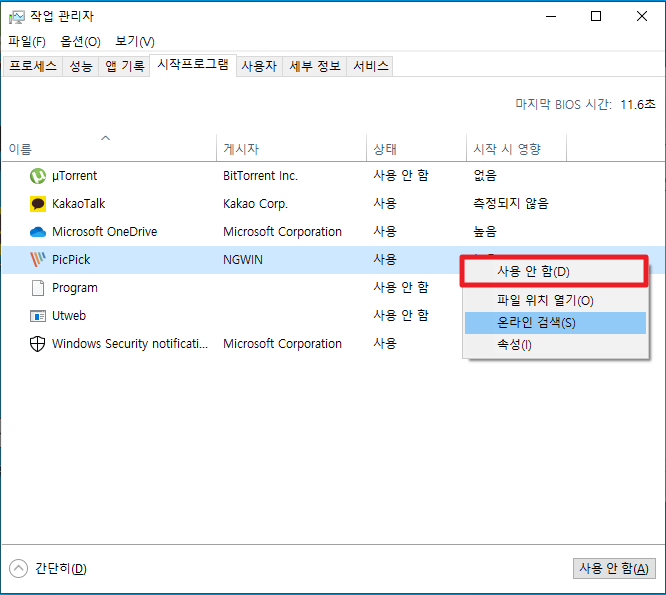The image size is (666, 595).
Task: Click the 사용 안 함(A) button at bottom
Action: 614,568
